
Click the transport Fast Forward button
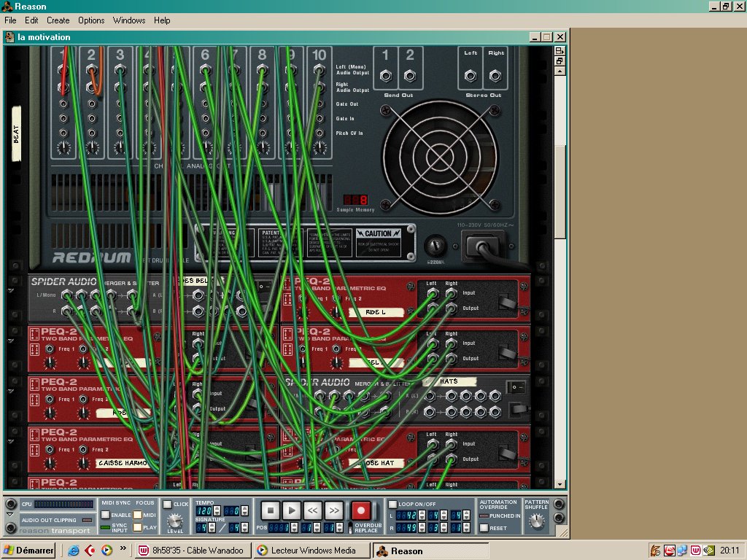click(x=334, y=511)
